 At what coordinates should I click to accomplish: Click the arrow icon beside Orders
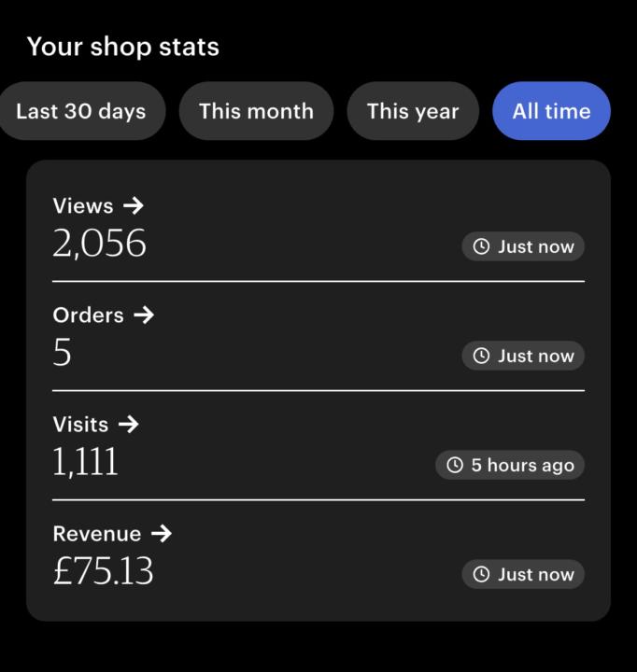tap(144, 315)
